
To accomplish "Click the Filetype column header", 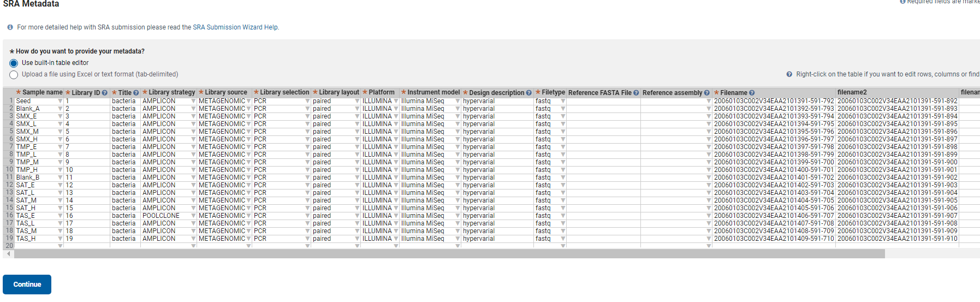I will [x=550, y=92].
